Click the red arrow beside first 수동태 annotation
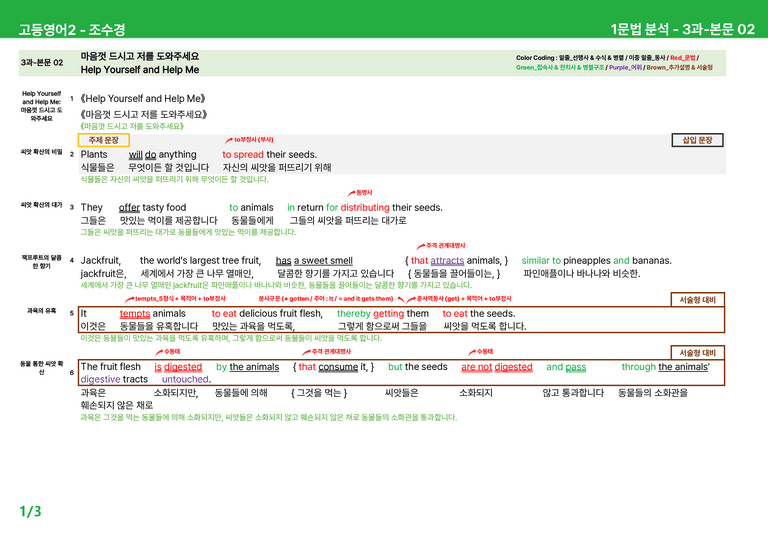 [159, 352]
